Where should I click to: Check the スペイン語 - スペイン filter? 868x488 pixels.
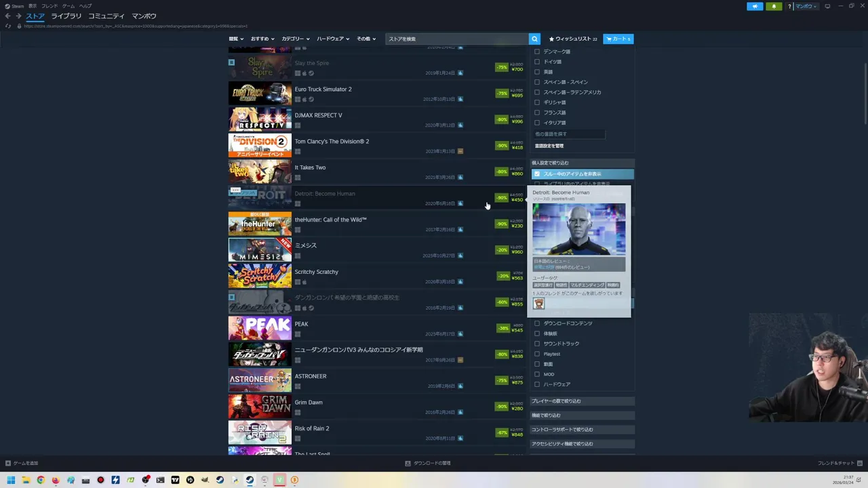pos(537,82)
